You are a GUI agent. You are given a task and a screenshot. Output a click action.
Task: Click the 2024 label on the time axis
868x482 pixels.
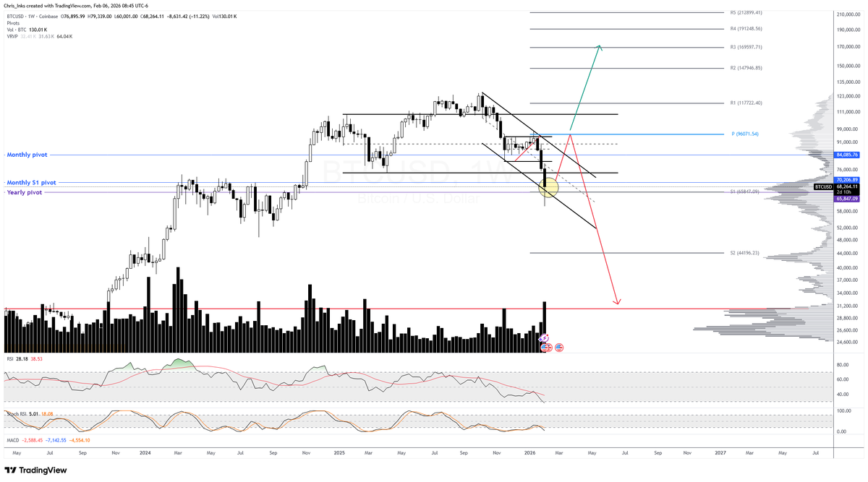click(x=145, y=452)
